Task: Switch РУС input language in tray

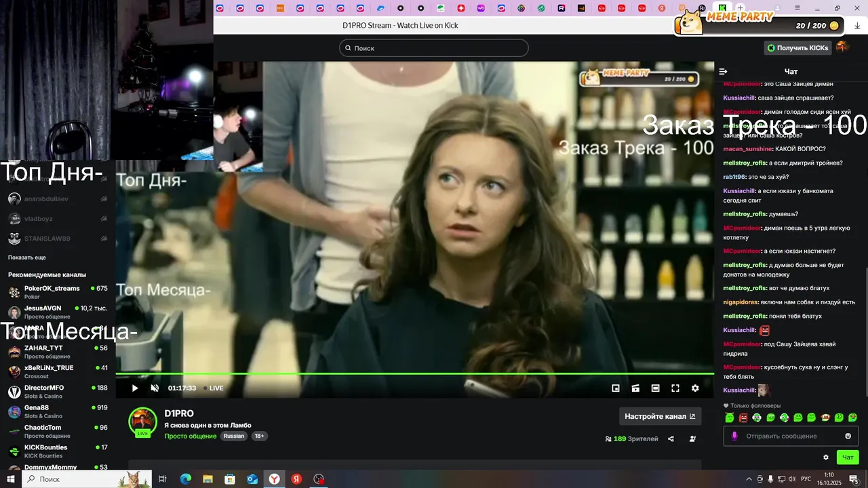Action: tap(806, 479)
